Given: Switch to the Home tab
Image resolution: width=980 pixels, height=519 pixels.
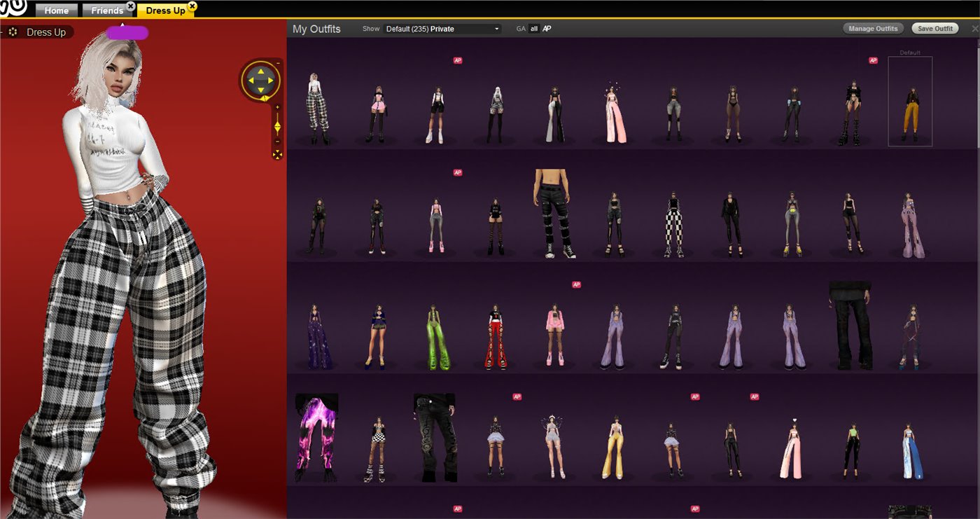Looking at the screenshot, I should 57,11.
